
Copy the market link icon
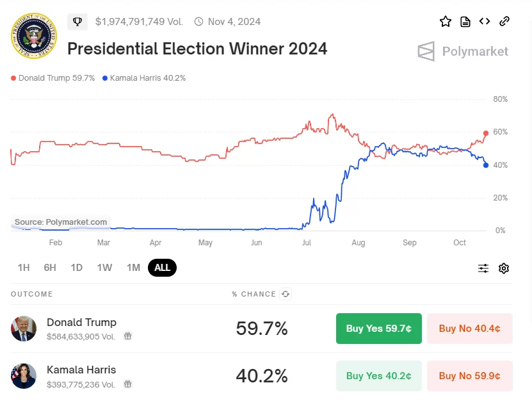504,22
